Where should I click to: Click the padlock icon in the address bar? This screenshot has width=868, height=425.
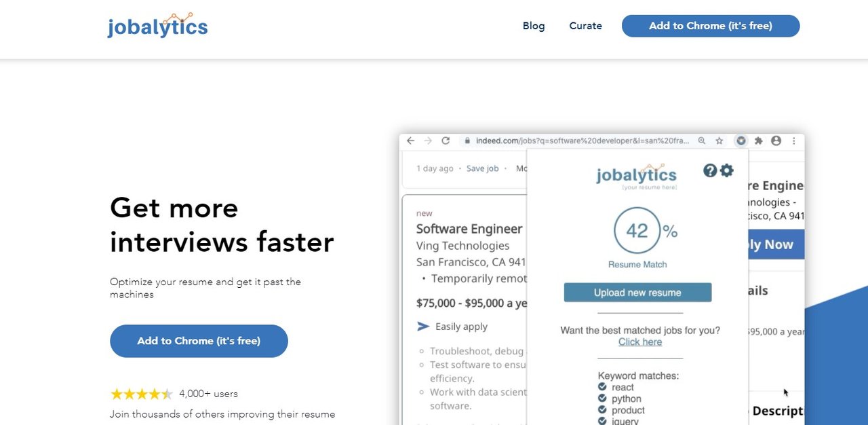[467, 141]
